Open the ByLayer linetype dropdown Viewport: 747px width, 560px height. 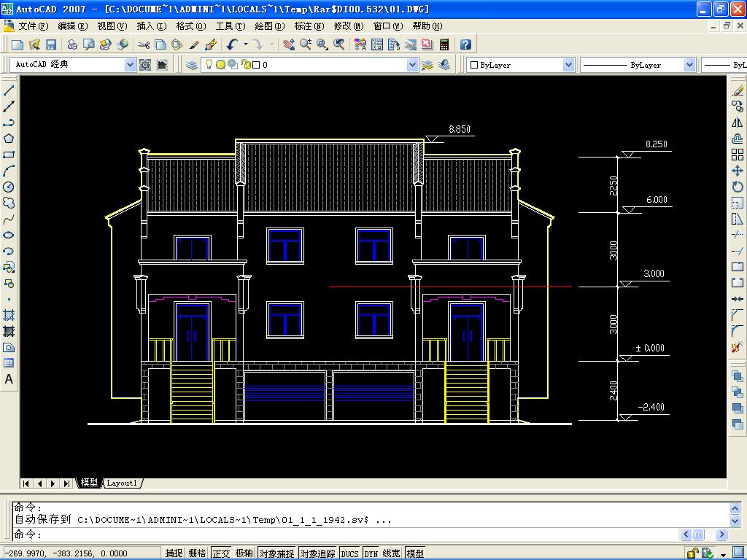[689, 65]
